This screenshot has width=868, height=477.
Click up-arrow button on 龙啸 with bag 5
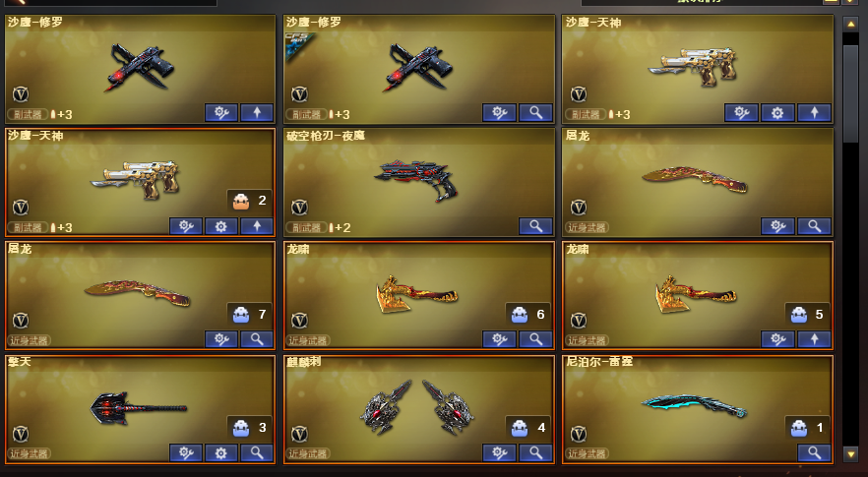click(814, 339)
